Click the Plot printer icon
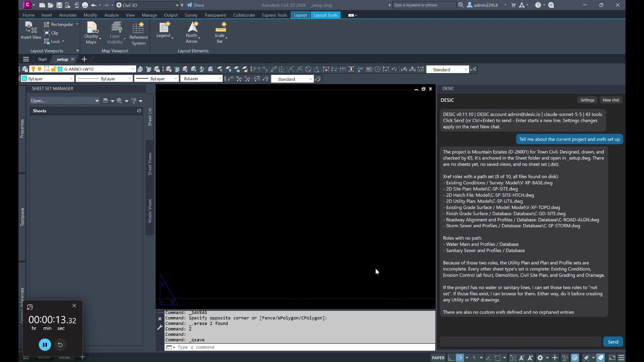644x362 pixels. pos(85,5)
